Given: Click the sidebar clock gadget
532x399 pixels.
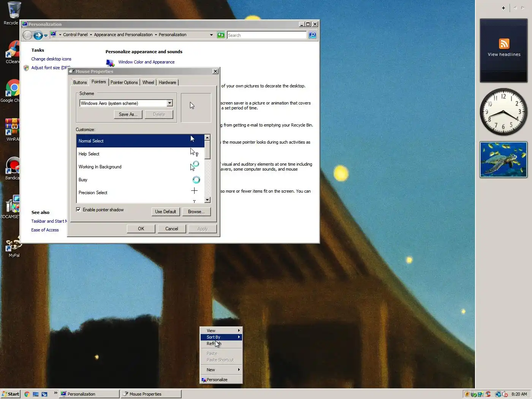Looking at the screenshot, I should click(503, 112).
